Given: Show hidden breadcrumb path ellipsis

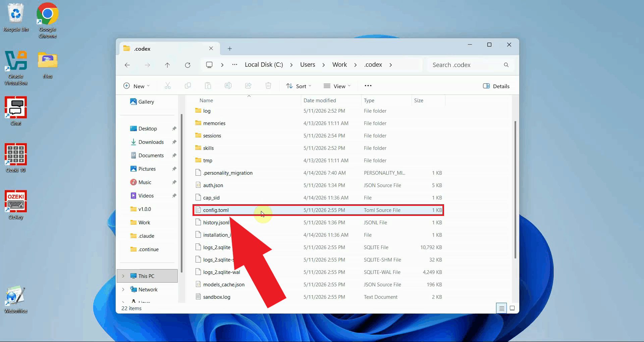Looking at the screenshot, I should (x=235, y=65).
